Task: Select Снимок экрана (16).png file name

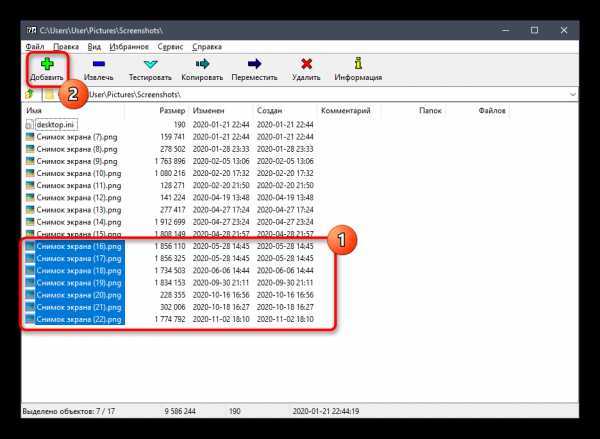Action: click(79, 246)
